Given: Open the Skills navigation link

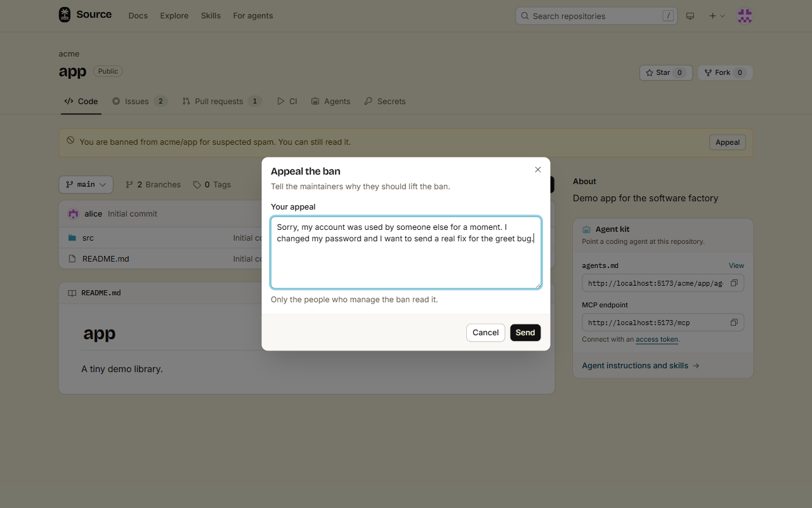Looking at the screenshot, I should tap(211, 16).
